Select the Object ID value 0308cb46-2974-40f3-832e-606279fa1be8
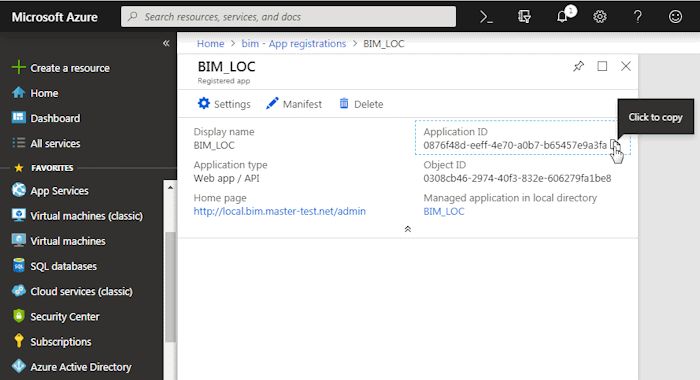This screenshot has height=380, width=700. coord(517,178)
